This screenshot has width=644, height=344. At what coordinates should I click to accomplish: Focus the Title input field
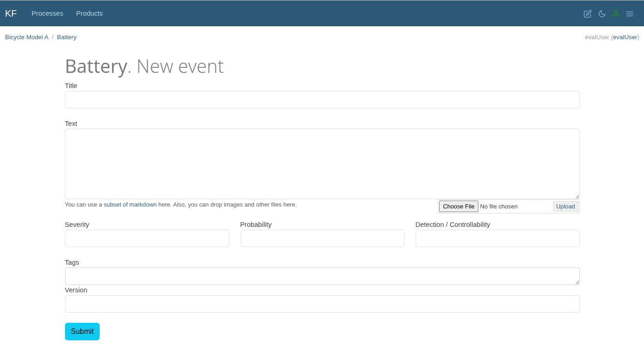[x=322, y=100]
